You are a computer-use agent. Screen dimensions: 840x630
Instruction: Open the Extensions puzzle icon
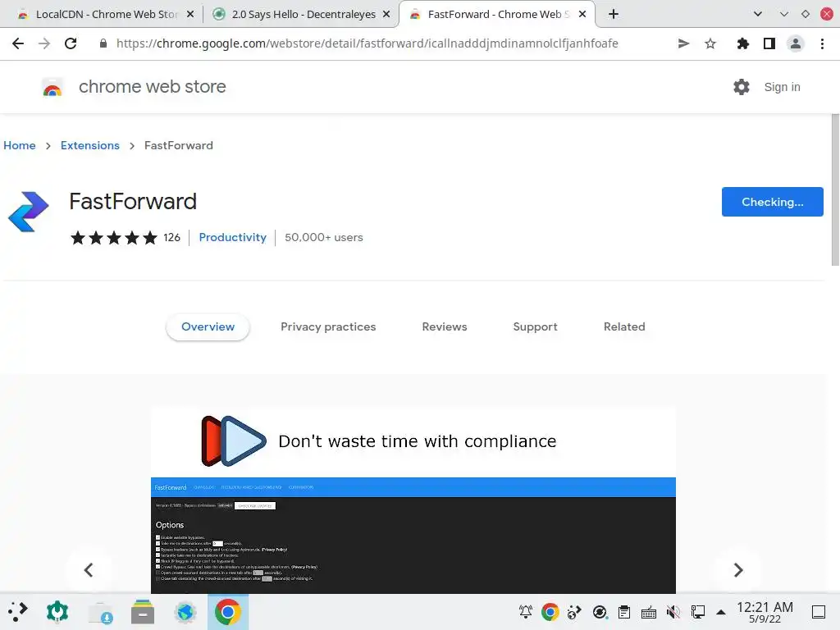[742, 43]
